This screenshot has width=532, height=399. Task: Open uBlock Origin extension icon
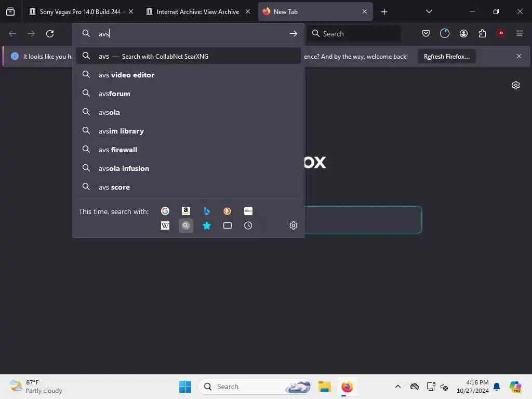[501, 33]
